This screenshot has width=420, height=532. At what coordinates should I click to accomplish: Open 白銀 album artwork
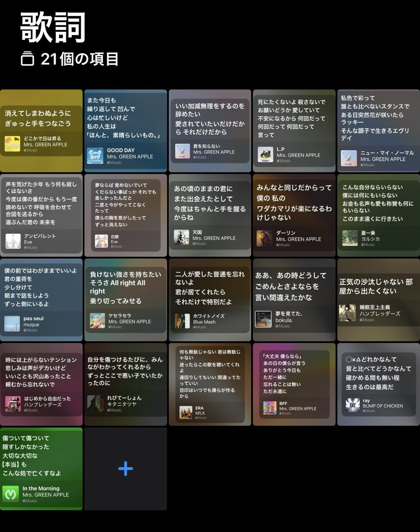(x=101, y=241)
